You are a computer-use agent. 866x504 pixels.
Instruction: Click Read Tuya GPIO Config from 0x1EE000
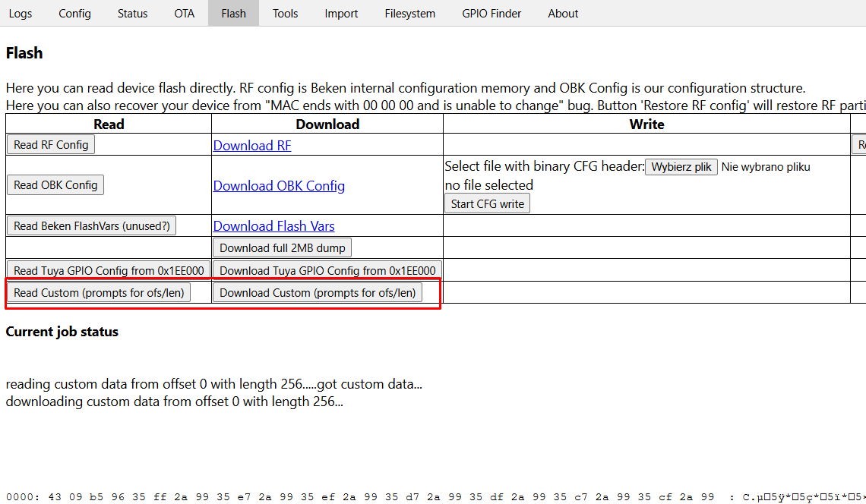coord(109,270)
